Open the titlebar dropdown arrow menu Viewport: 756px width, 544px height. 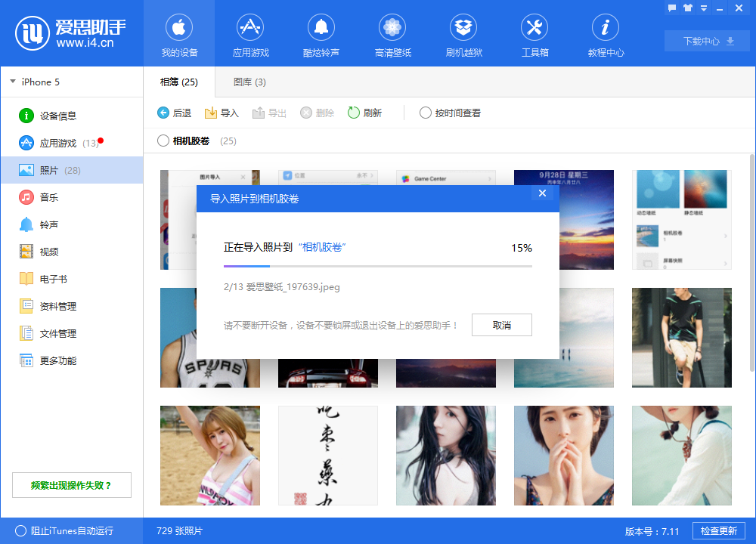(x=705, y=8)
